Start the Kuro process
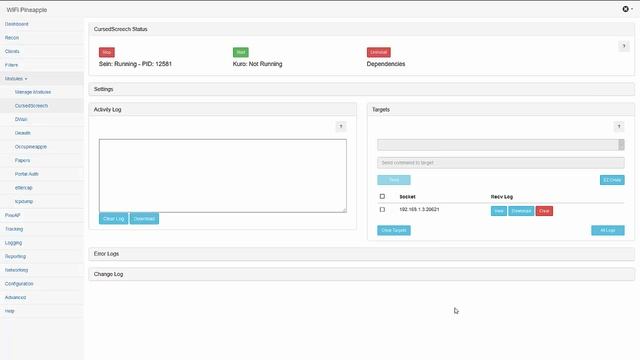640x360 pixels. tap(240, 52)
